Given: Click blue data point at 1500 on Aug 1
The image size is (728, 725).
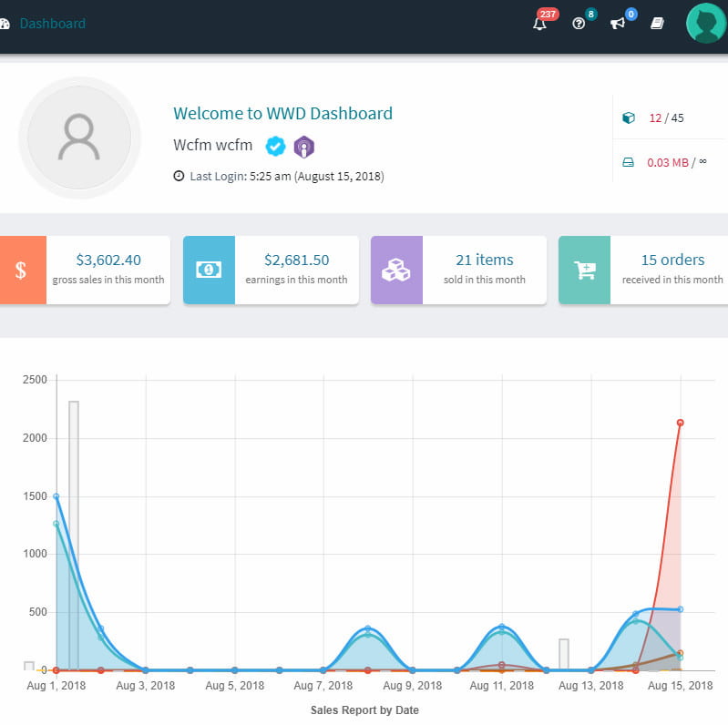Looking at the screenshot, I should pos(56,496).
